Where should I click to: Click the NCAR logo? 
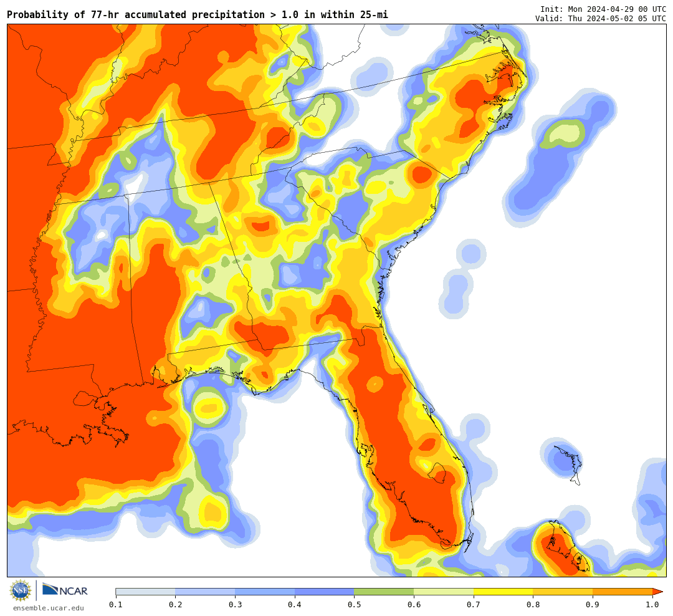tap(65, 590)
